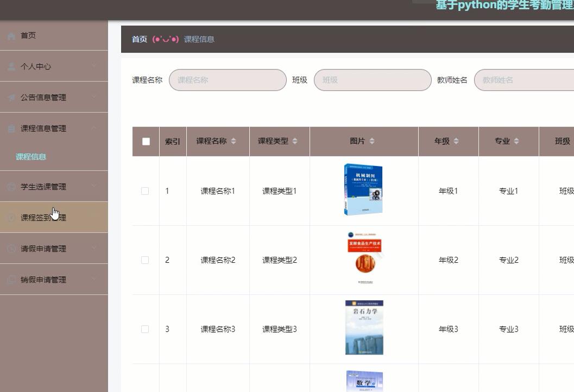Image resolution: width=574 pixels, height=392 pixels.
Task: Click the 专业1 cell
Action: [x=509, y=191]
